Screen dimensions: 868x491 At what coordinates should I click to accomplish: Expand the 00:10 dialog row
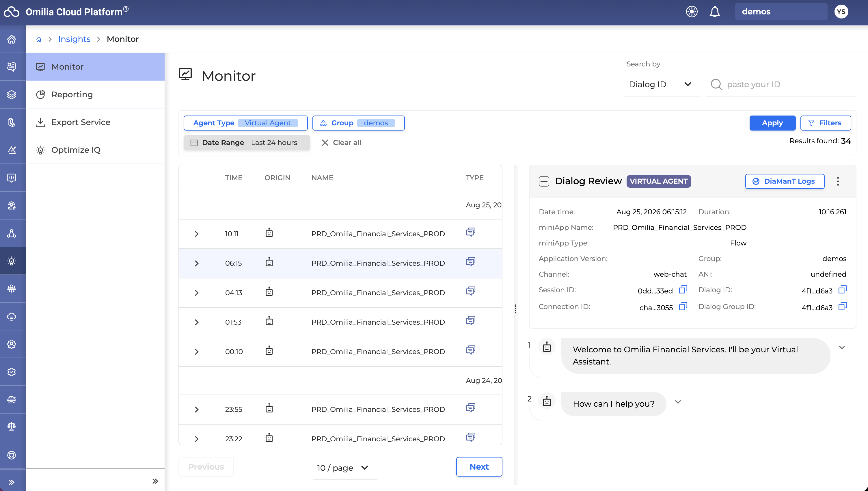(x=197, y=352)
